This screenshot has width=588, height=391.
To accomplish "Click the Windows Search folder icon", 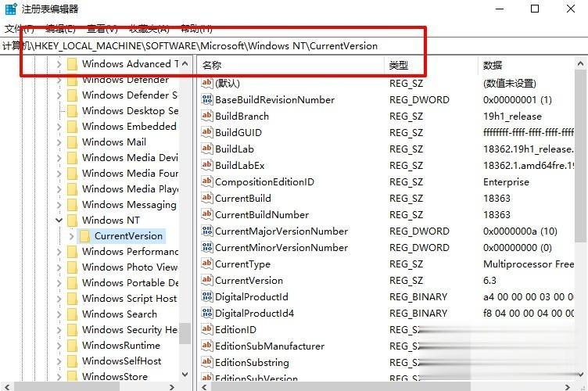I will pyautogui.click(x=72, y=314).
